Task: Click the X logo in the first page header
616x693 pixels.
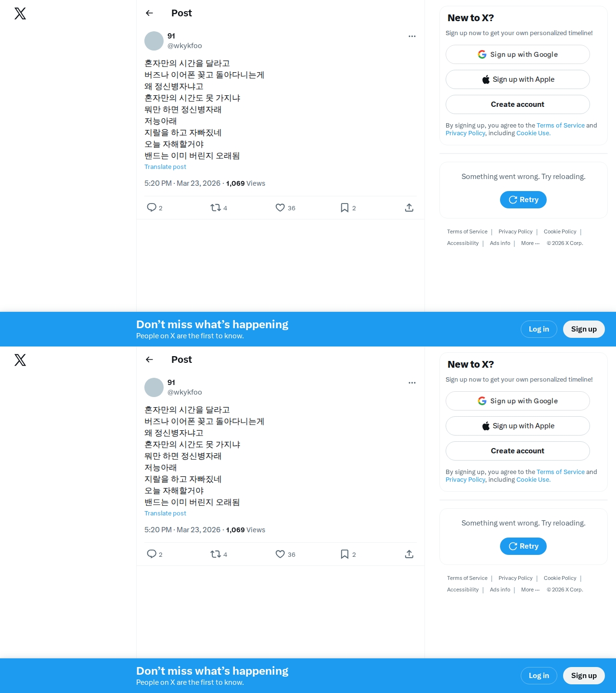Action: [x=20, y=13]
